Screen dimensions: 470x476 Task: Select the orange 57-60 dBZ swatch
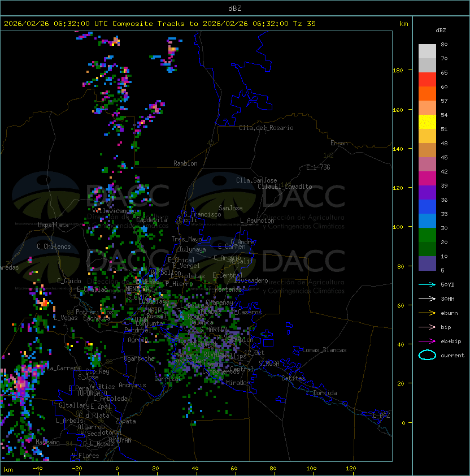click(427, 93)
